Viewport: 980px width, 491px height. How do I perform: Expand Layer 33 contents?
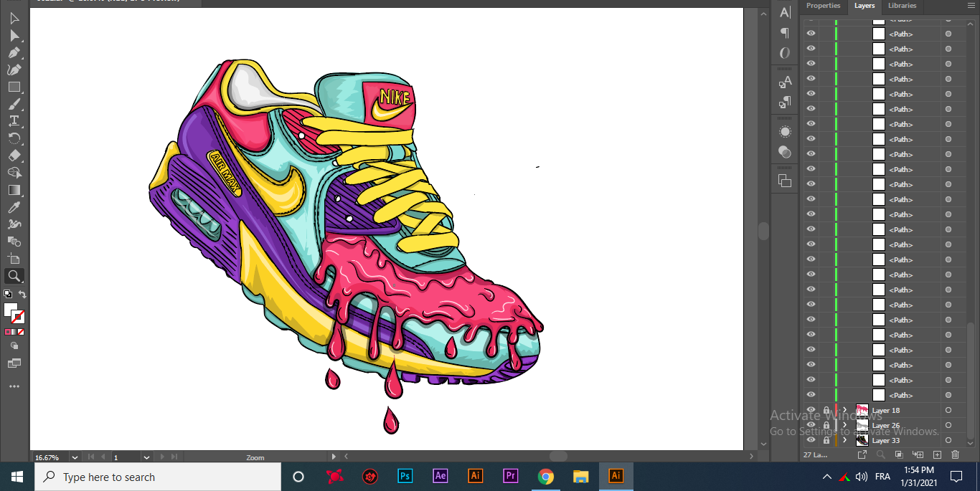pos(844,441)
